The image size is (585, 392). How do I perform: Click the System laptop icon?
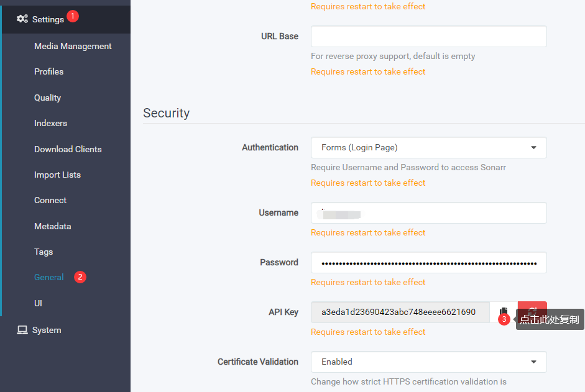tap(22, 330)
